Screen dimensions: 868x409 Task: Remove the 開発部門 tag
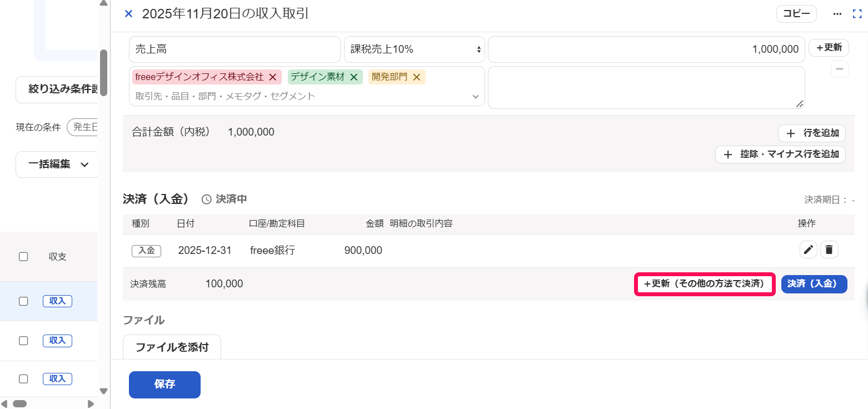tap(416, 77)
